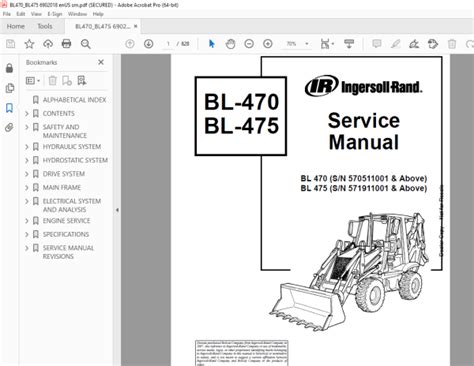Viewport: 474px width, 366px height.
Task: Expand the ENGINE SERVICE bookmark
Action: coord(27,221)
